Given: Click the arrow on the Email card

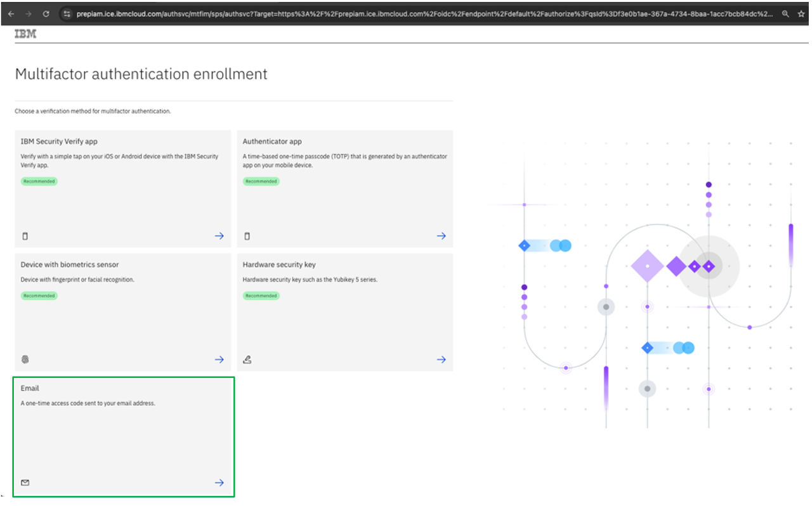Looking at the screenshot, I should coord(219,483).
